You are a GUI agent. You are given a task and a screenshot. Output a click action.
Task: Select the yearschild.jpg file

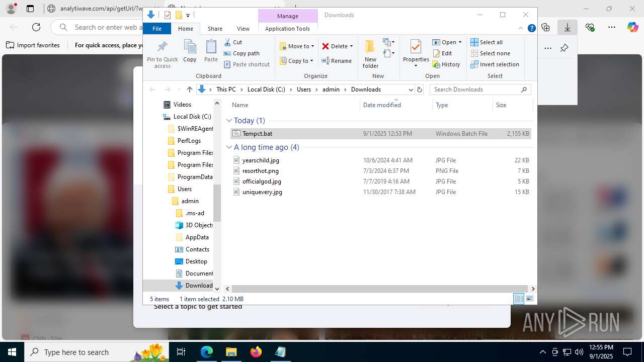[380, 160]
